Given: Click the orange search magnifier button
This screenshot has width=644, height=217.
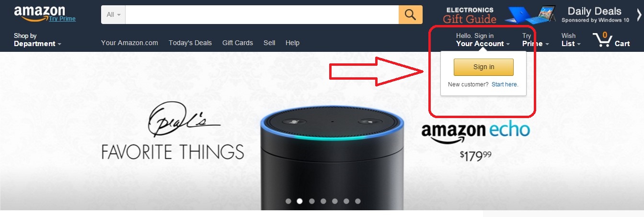Looking at the screenshot, I should (x=411, y=14).
